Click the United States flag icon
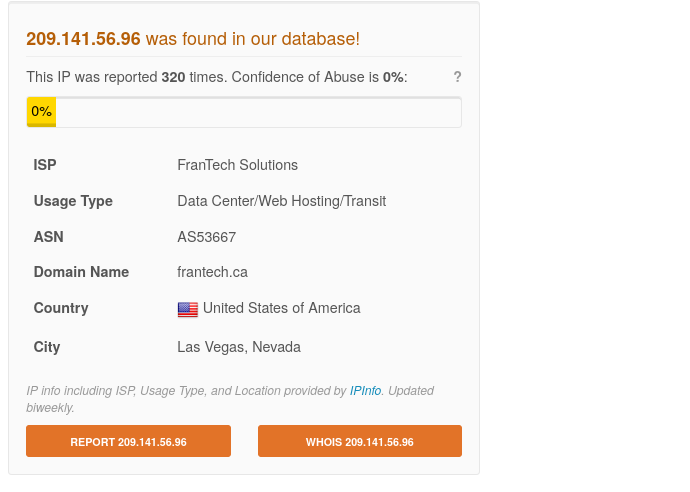The width and height of the screenshot is (690, 492). 188,309
